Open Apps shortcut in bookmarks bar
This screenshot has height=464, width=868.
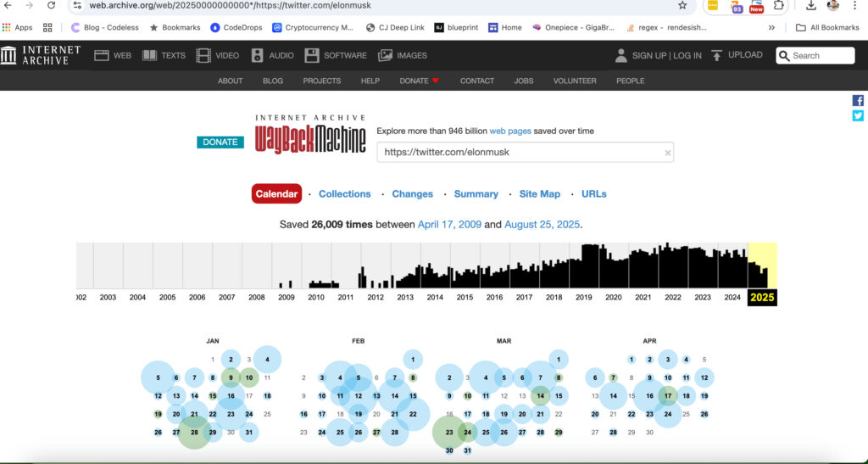(17, 27)
